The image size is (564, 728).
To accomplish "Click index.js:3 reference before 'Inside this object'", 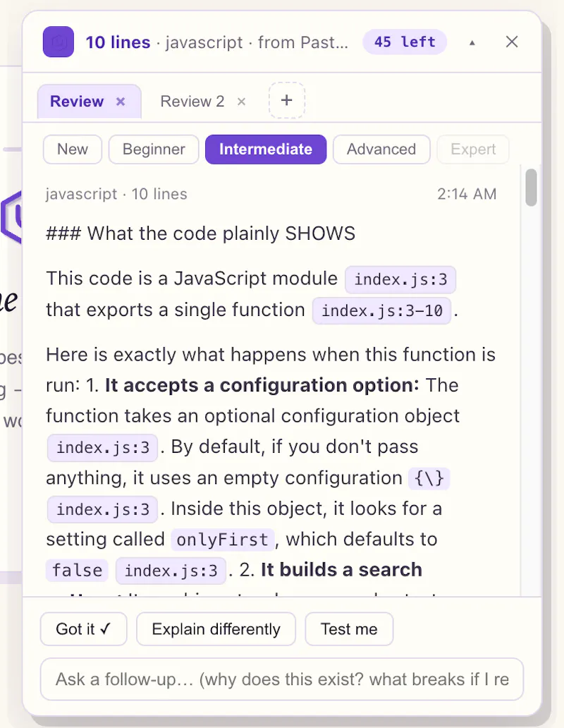I will pos(102,509).
